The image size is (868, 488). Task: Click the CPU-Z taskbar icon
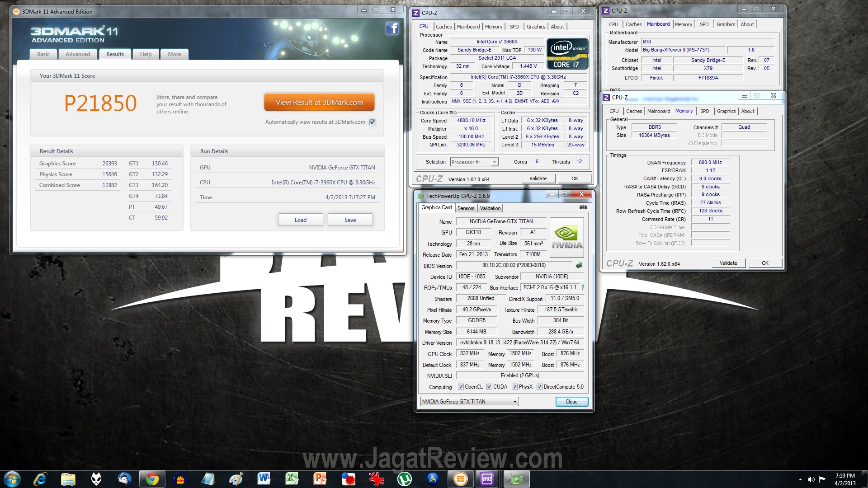pyautogui.click(x=487, y=479)
